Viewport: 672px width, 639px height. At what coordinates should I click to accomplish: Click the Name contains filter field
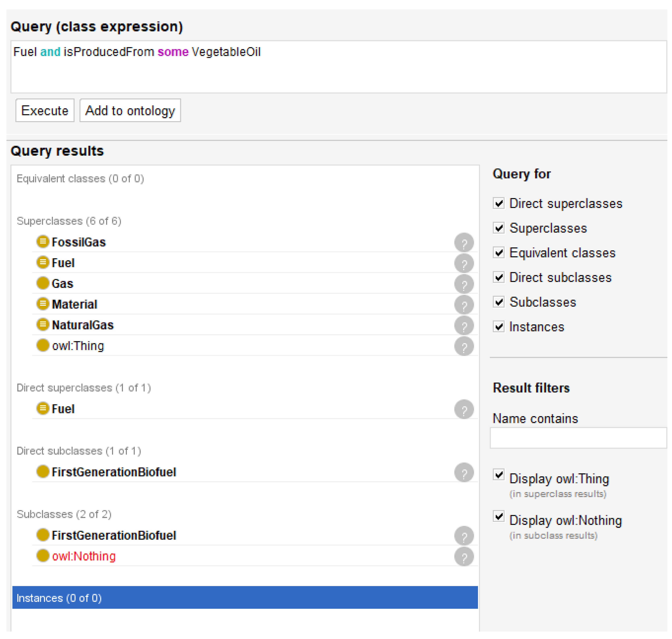click(578, 438)
